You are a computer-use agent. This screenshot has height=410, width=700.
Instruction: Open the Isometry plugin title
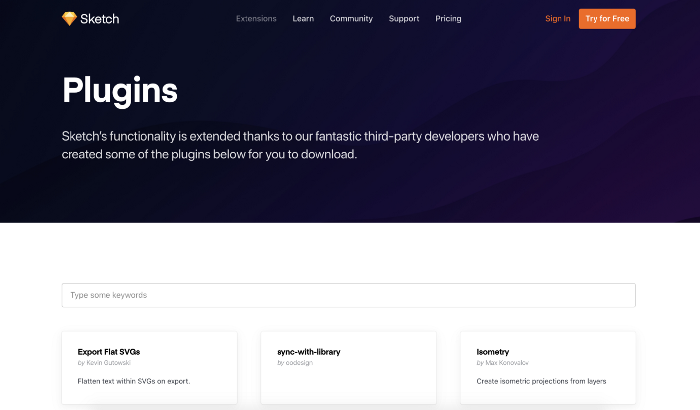point(493,352)
